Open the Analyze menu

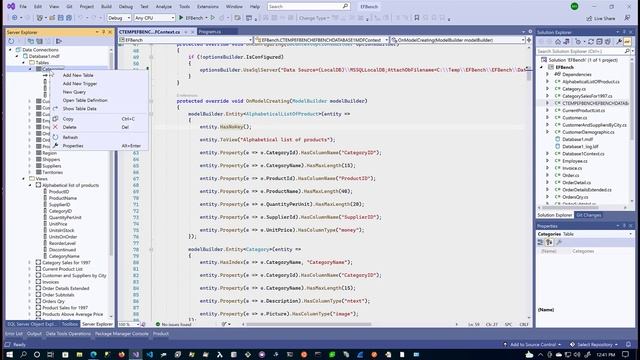164,7
